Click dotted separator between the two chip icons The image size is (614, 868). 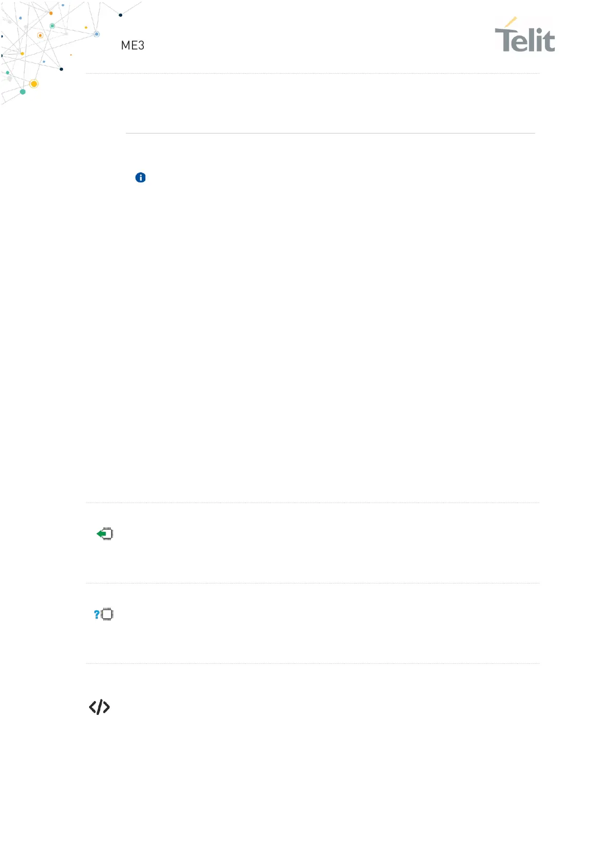point(312,583)
